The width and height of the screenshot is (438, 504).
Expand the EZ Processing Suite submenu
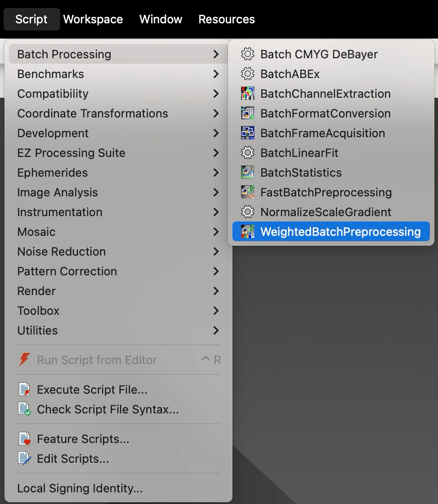click(x=216, y=153)
